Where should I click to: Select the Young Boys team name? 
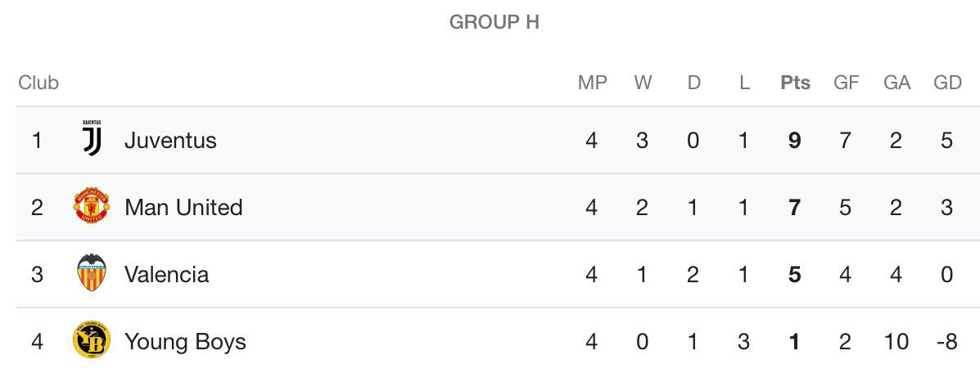(x=185, y=342)
